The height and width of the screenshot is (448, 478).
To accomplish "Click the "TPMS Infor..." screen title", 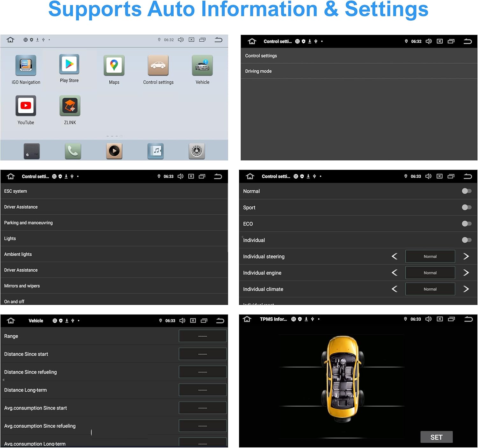I will pyautogui.click(x=273, y=319).
